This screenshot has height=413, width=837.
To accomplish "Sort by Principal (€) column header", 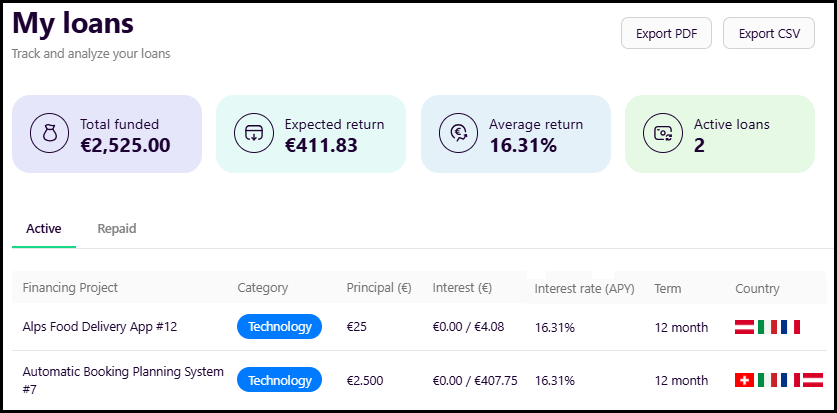I will click(379, 288).
